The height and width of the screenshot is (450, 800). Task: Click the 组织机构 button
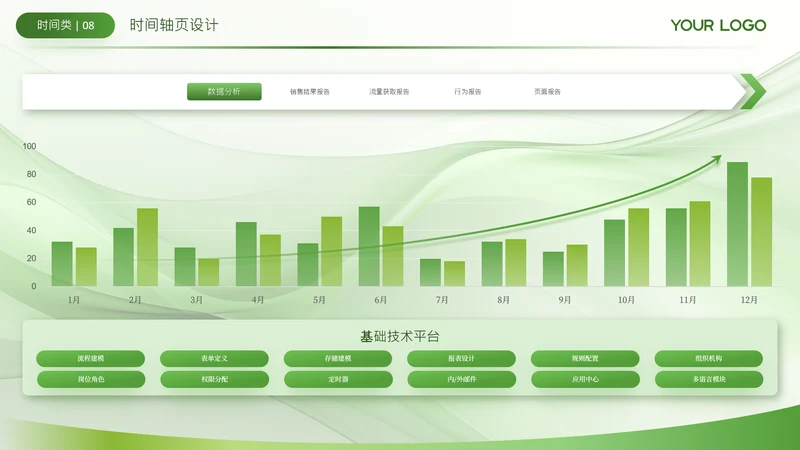708,358
